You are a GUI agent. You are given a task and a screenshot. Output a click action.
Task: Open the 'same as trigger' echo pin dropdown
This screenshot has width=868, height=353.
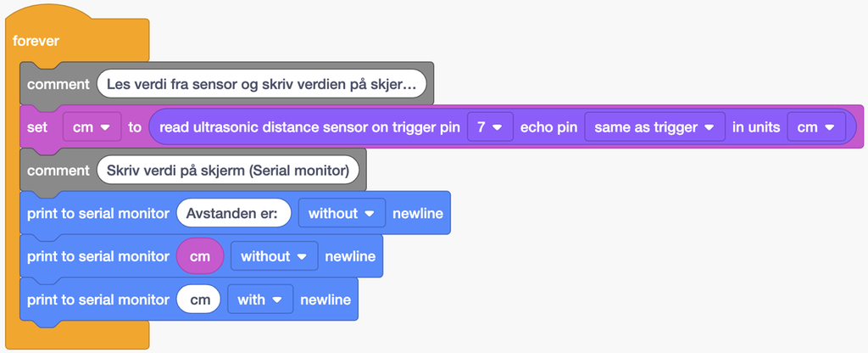tap(654, 127)
